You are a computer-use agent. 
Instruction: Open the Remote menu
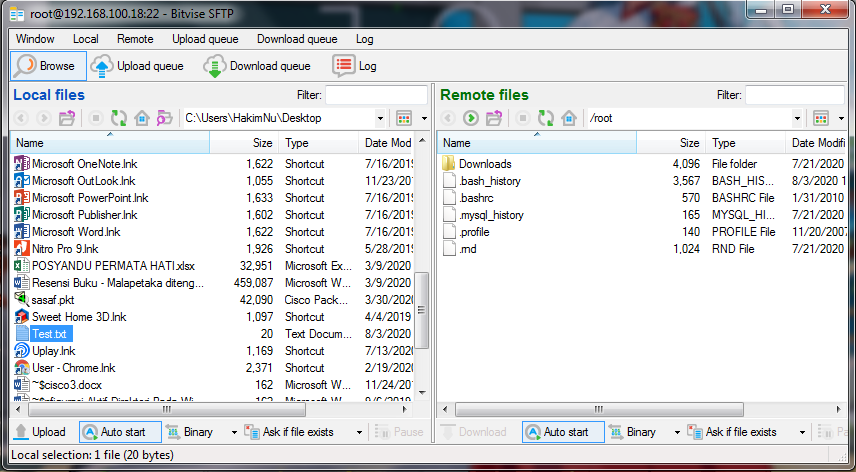[135, 39]
